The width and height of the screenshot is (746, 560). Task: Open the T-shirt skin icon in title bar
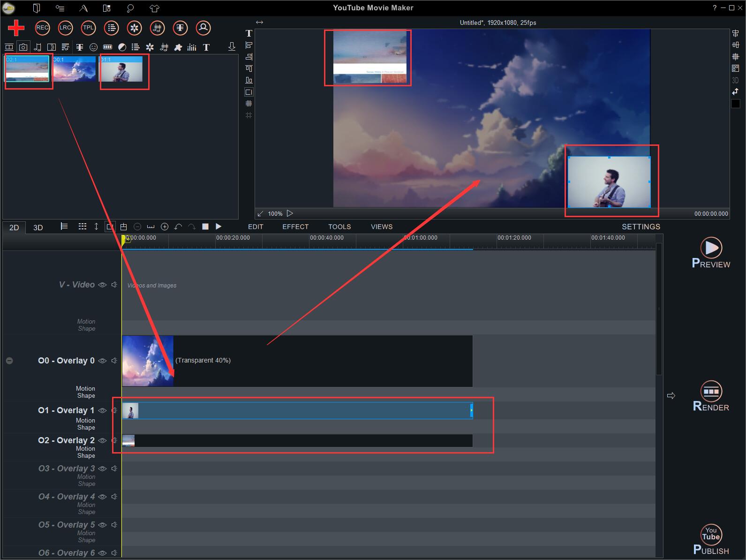[154, 8]
